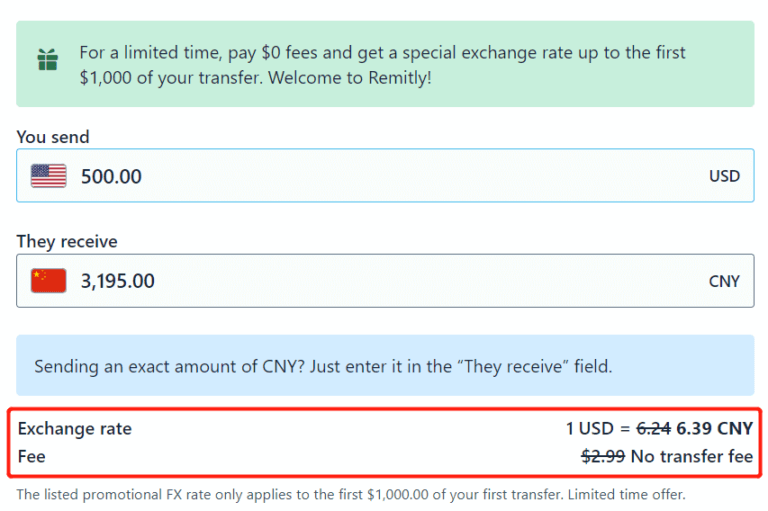Click the "Exchange rate" label

[x=75, y=429]
